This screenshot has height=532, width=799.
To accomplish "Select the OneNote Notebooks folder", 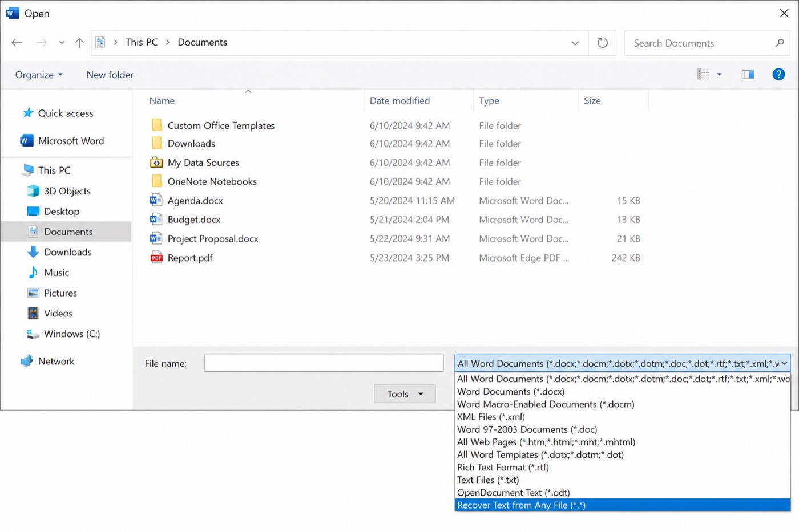I will 212,181.
